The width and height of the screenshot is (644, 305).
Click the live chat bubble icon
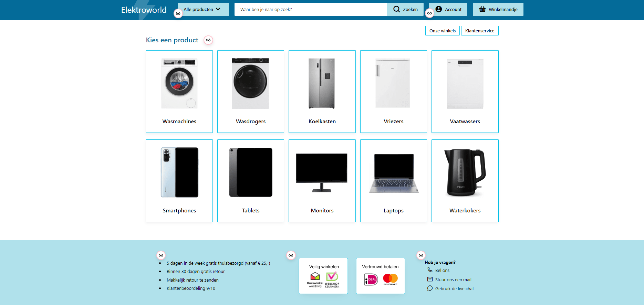(430, 288)
